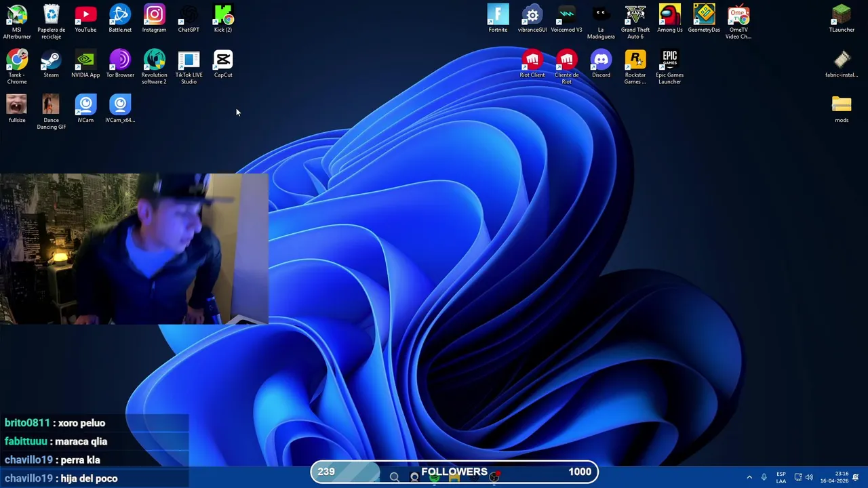Open the CapCut desktop icon
This screenshot has width=868, height=488.
(x=223, y=64)
